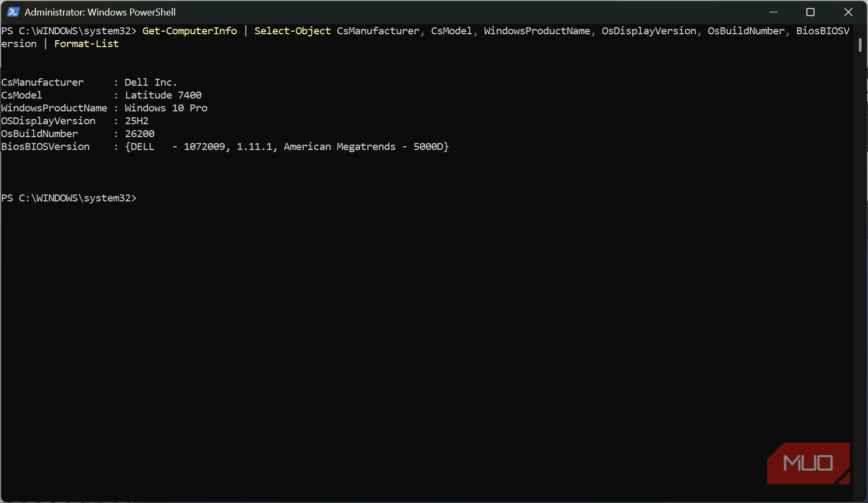The height and width of the screenshot is (503, 868).
Task: Click the value 'Latitude 7400'
Action: [x=163, y=95]
